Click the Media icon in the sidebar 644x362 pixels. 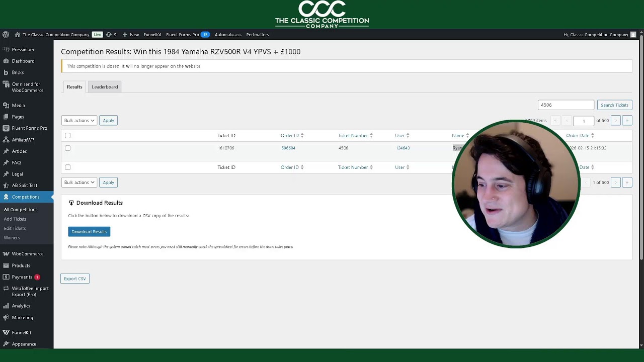tap(6, 106)
